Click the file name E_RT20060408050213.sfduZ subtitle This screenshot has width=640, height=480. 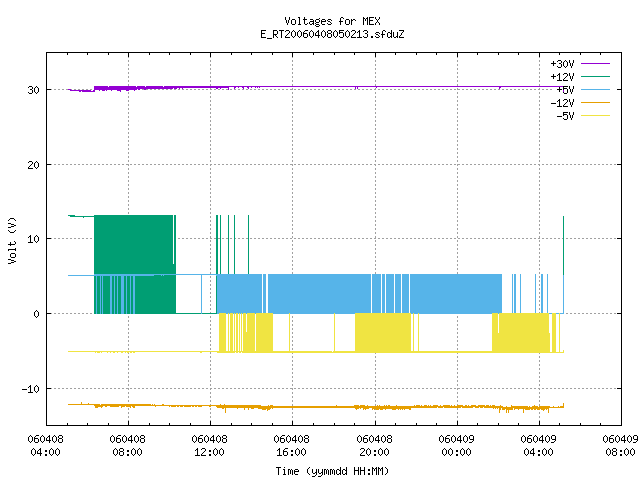[x=332, y=34]
